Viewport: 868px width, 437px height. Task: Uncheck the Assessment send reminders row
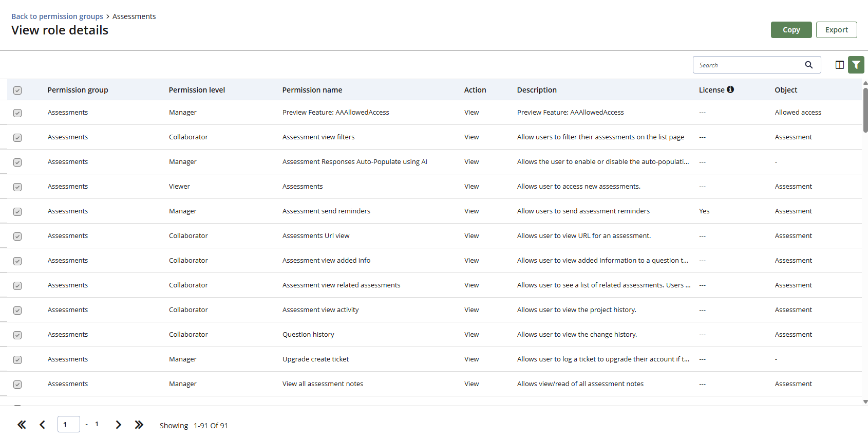click(x=17, y=212)
